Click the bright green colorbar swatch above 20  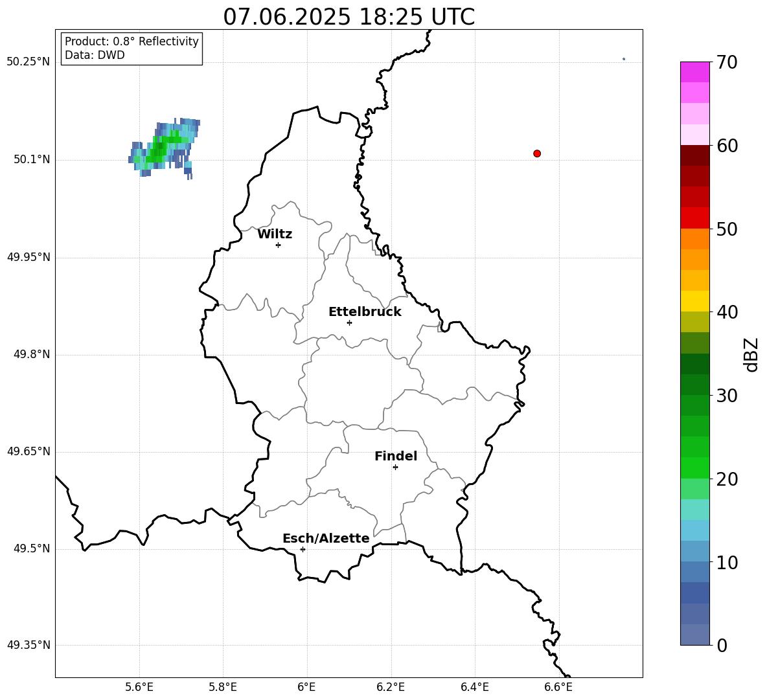[x=694, y=468]
